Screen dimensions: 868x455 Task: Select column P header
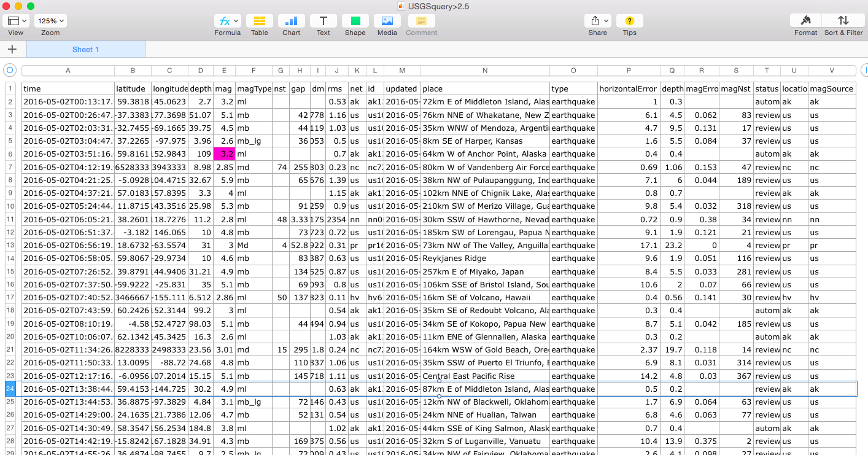click(x=629, y=71)
